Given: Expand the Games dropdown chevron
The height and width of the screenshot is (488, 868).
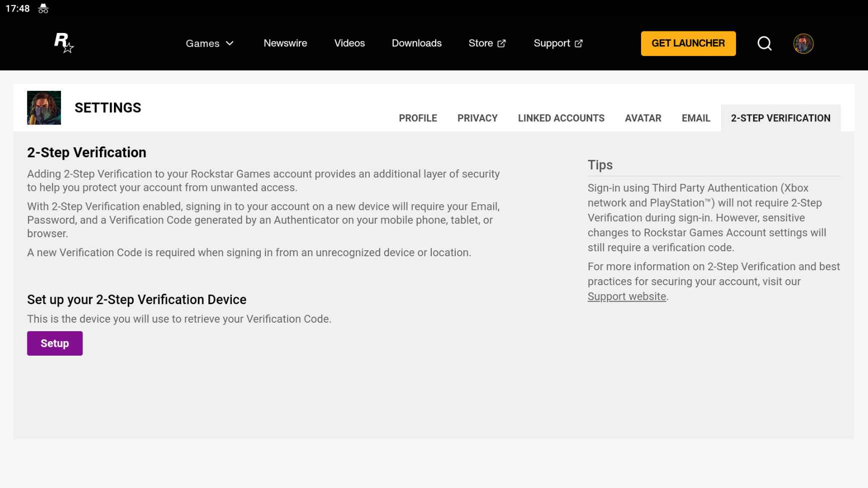Looking at the screenshot, I should (230, 43).
